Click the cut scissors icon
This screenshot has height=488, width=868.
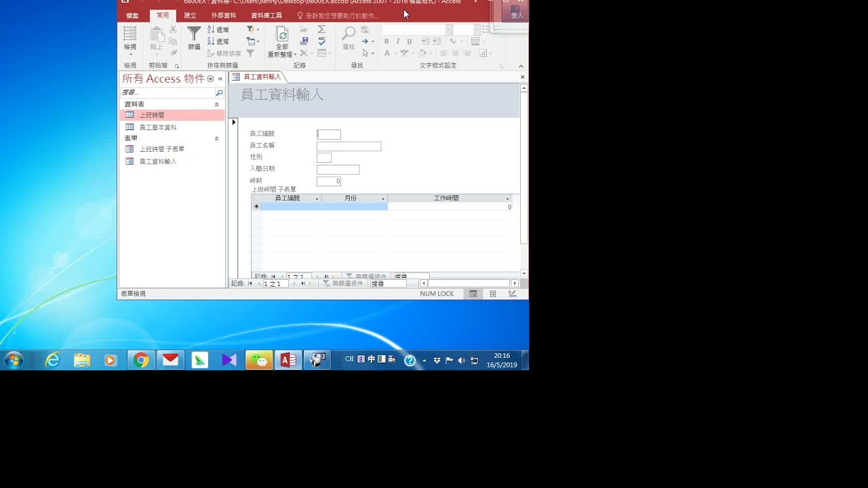[x=173, y=30]
